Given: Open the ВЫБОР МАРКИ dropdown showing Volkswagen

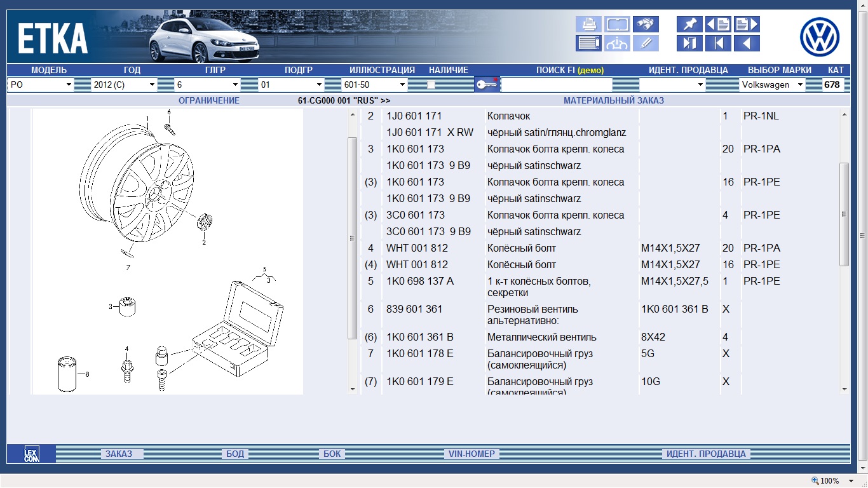Looking at the screenshot, I should pos(772,85).
